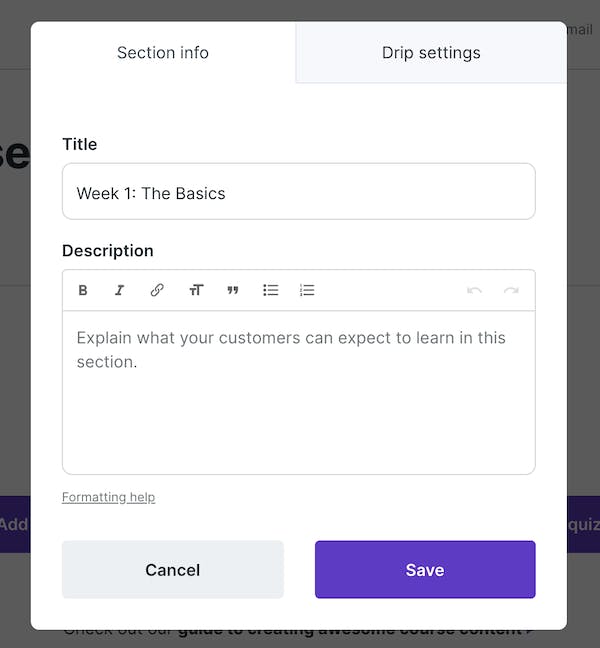Start a numbered list
The width and height of the screenshot is (600, 648).
pos(307,290)
